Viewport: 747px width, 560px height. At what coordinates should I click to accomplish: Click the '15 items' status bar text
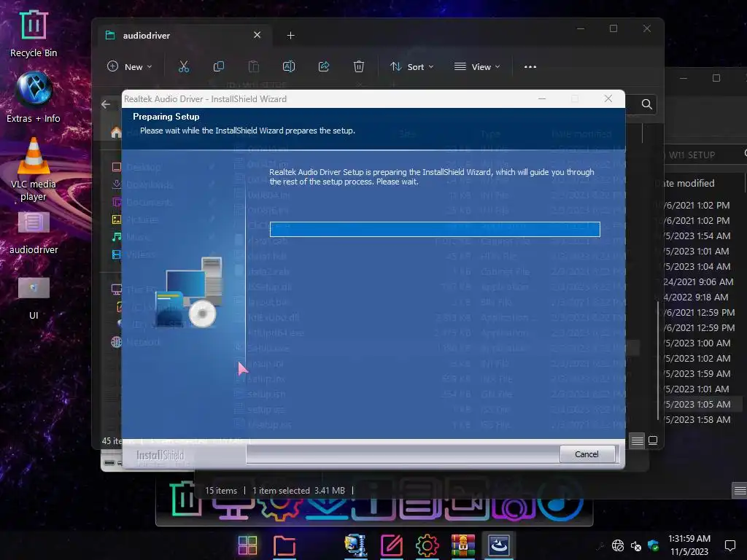click(220, 491)
